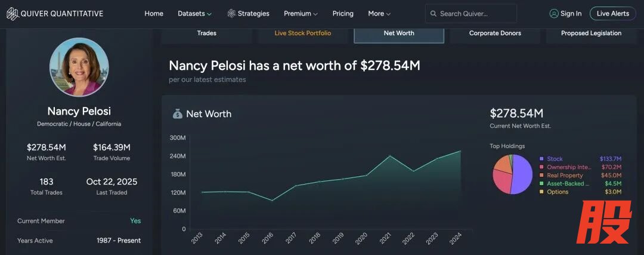Click the Sign In user icon

click(554, 14)
